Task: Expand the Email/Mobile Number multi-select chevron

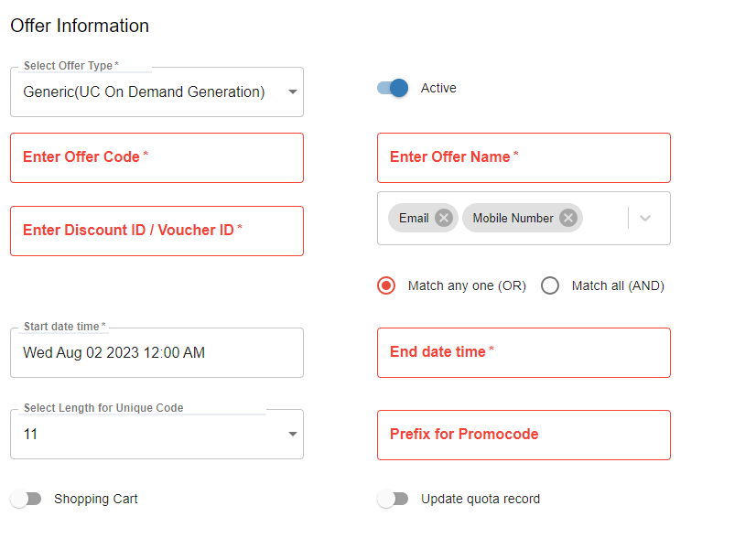Action: (645, 218)
